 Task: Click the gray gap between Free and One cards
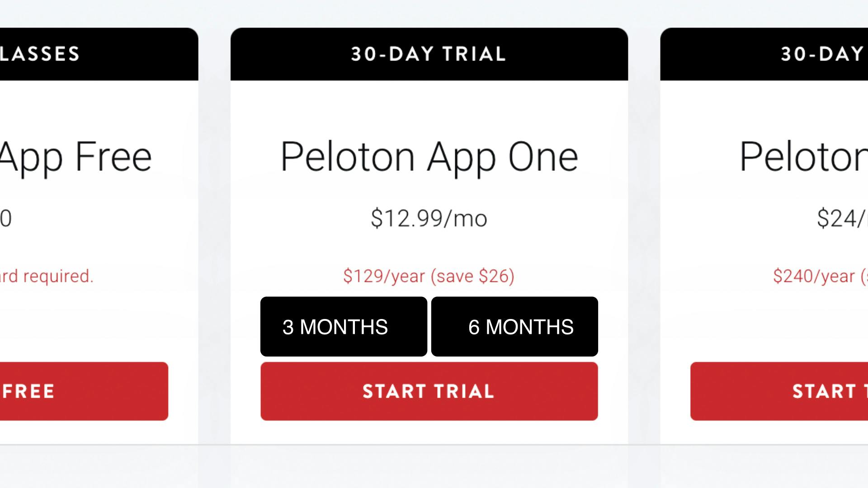(214, 235)
